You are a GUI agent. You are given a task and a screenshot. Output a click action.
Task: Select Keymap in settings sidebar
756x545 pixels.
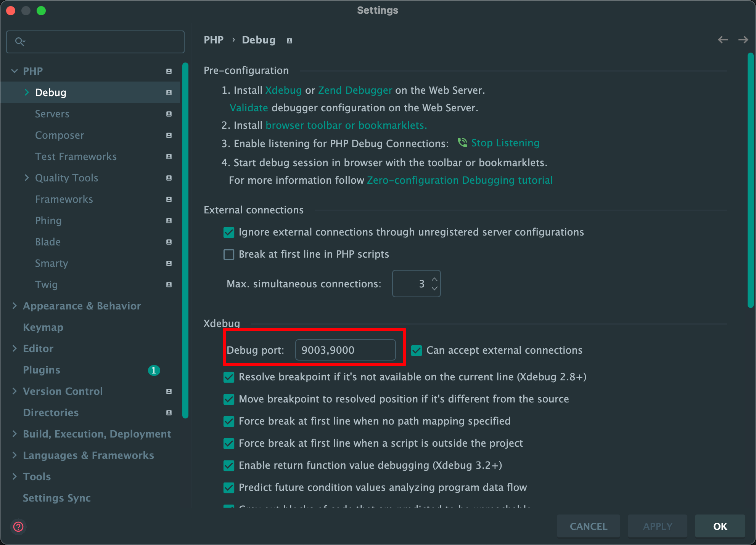point(43,327)
